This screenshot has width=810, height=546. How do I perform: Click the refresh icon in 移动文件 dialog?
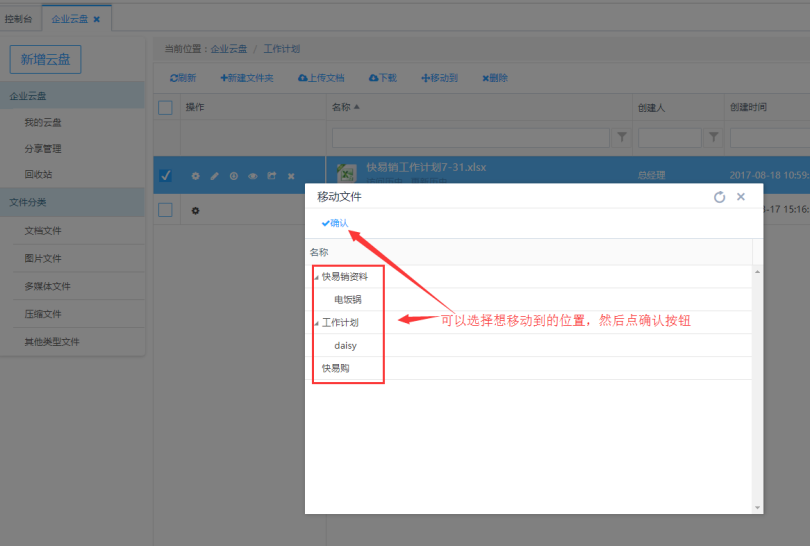click(719, 197)
